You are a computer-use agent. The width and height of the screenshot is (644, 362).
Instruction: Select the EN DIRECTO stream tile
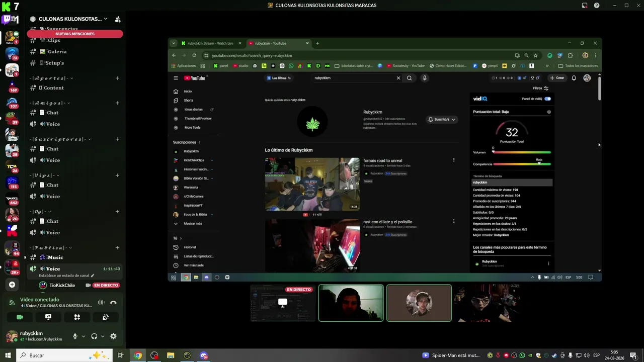click(x=283, y=303)
